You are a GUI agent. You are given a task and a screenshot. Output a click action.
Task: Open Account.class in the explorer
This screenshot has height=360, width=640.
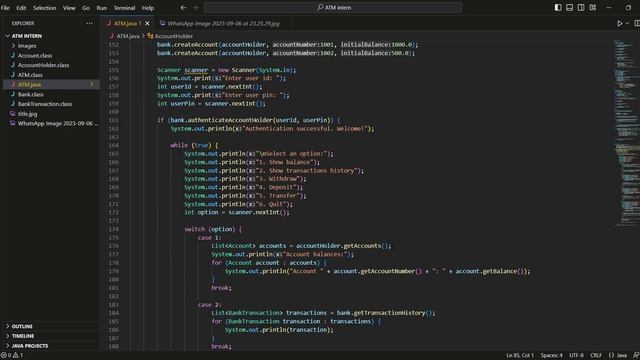click(x=35, y=56)
